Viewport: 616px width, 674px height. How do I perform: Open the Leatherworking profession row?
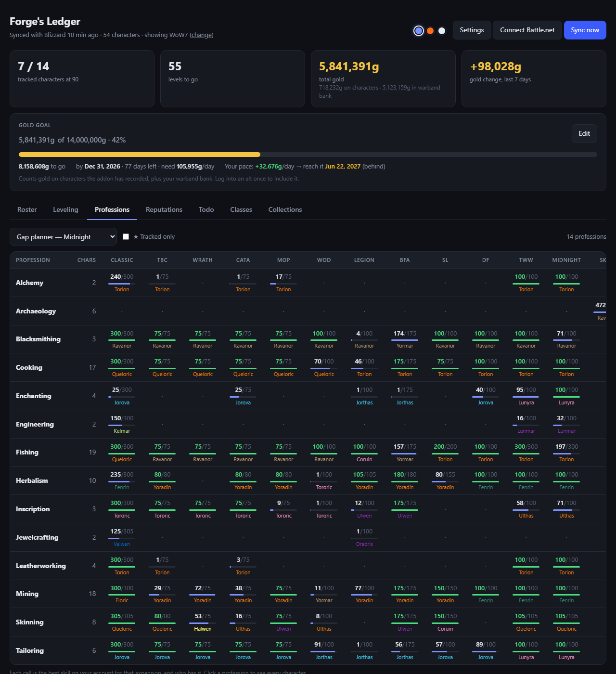point(308,566)
